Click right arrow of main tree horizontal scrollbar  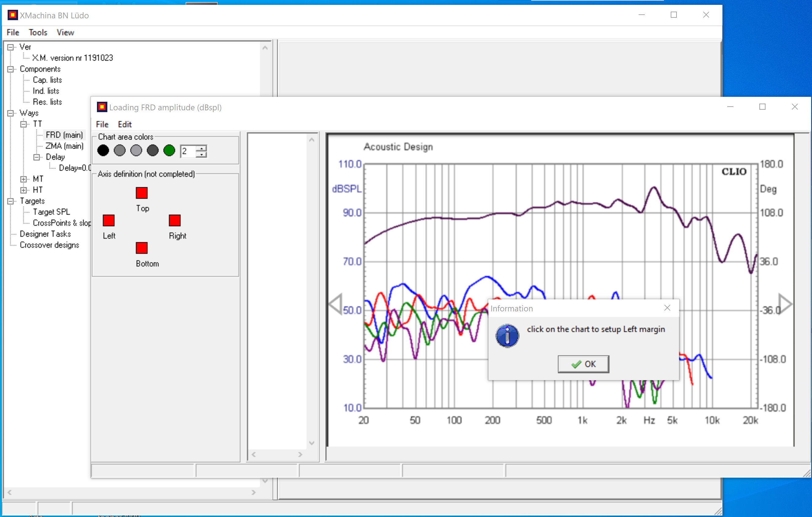[x=254, y=492]
